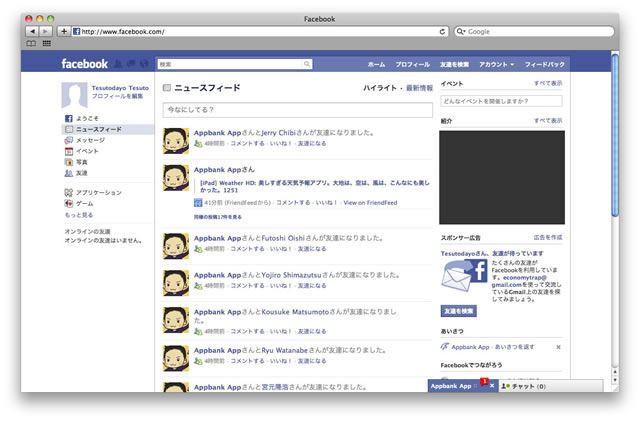Viewport: 640px width, 421px height.
Task: Click the 写真 photos icon in sidebar
Action: coord(69,162)
